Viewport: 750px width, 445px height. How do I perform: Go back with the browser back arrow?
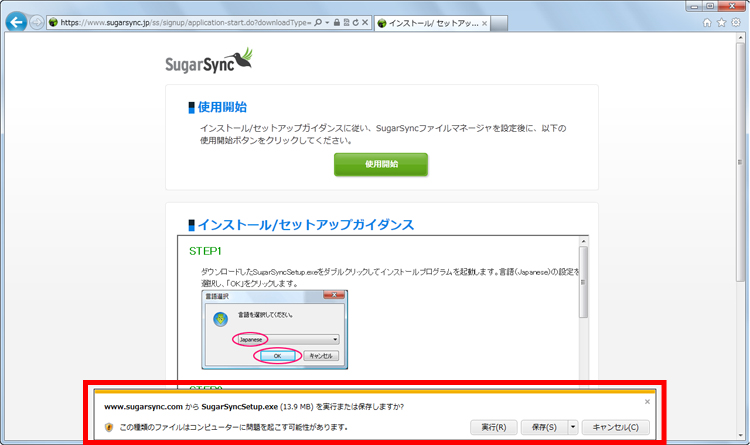click(x=16, y=22)
